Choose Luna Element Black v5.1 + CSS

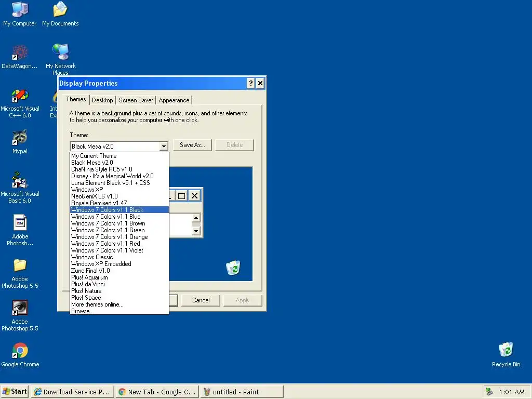(119, 183)
